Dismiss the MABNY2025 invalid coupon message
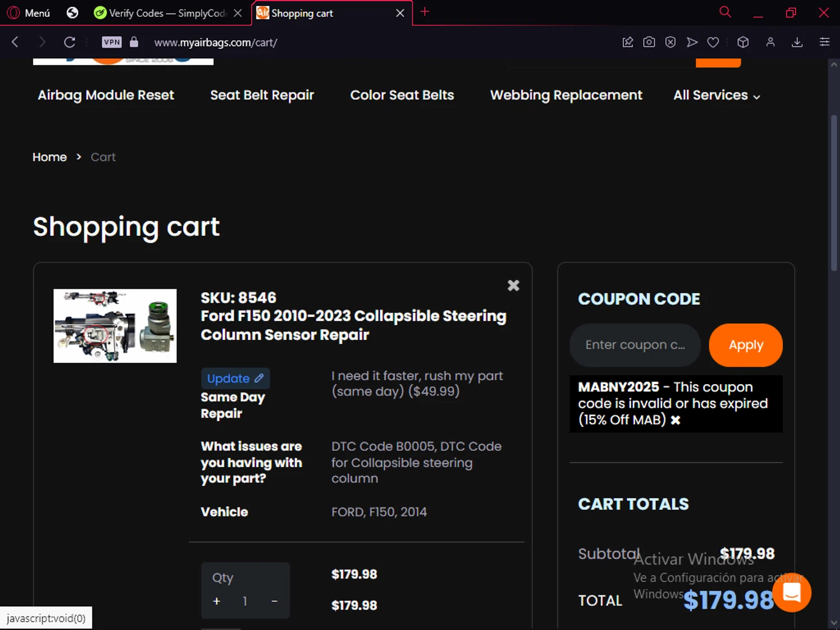 coord(676,420)
